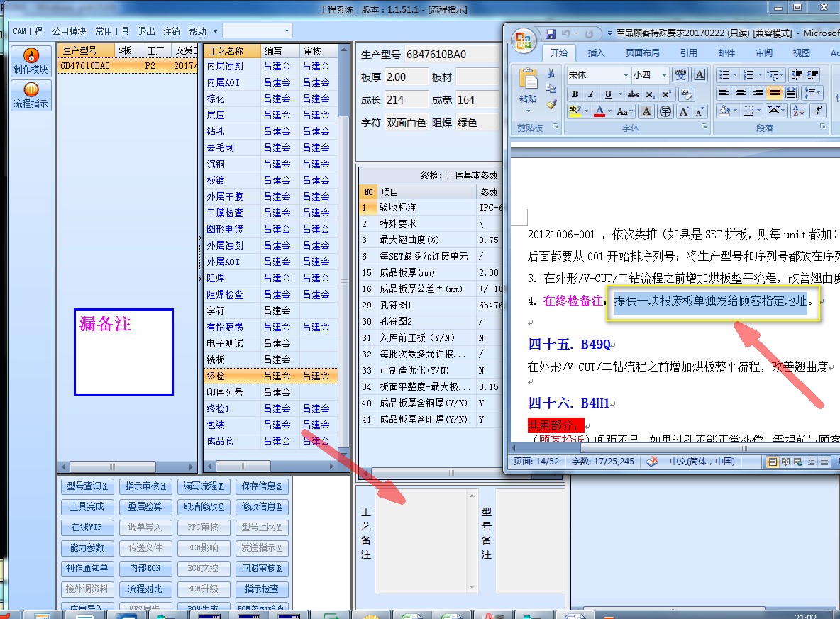840x619 pixels.
Task: Pick the red font color swatch
Action: tap(599, 111)
